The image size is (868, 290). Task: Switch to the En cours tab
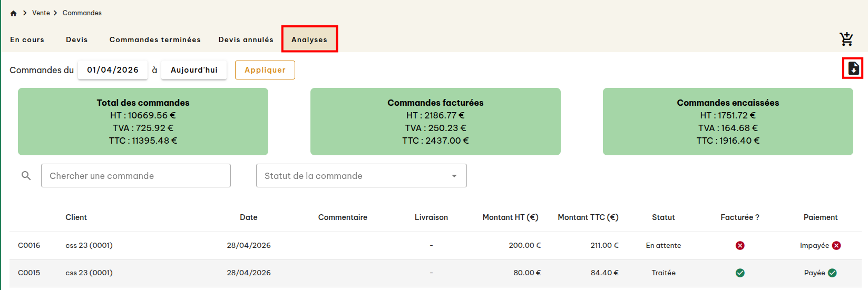[x=27, y=39]
